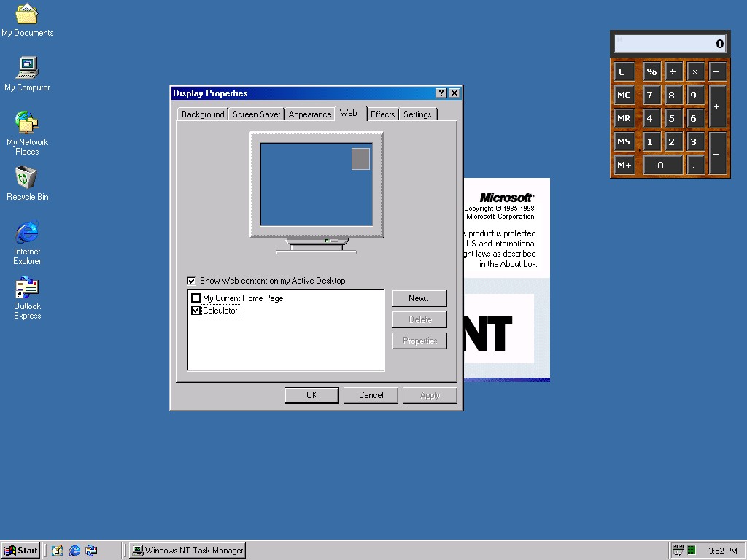Click the help question mark in title bar
Image resolution: width=747 pixels, height=560 pixels.
(441, 93)
